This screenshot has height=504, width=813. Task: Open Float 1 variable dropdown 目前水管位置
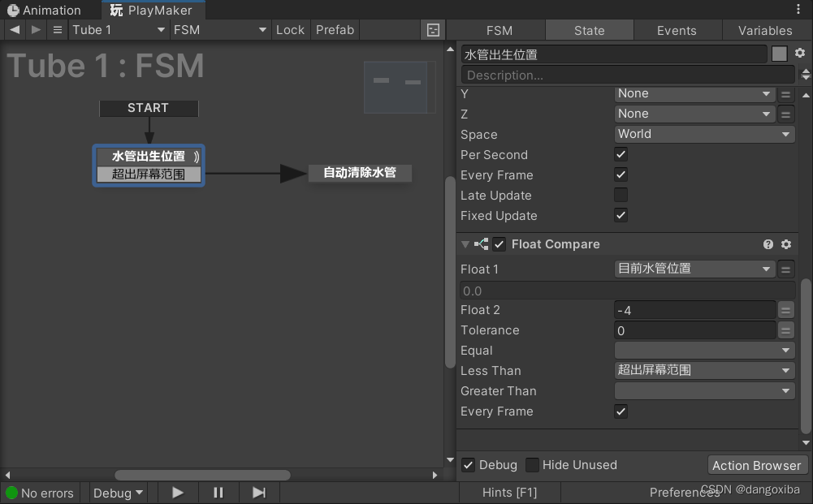tap(694, 269)
